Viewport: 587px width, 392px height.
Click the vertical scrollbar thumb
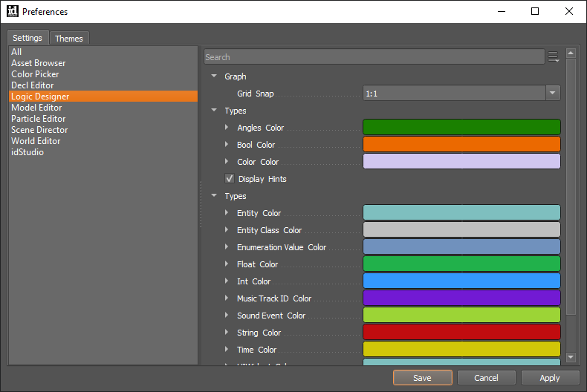(571, 186)
